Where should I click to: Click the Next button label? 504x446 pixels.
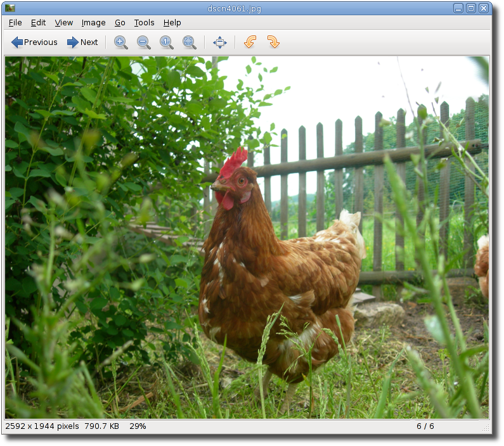point(89,42)
